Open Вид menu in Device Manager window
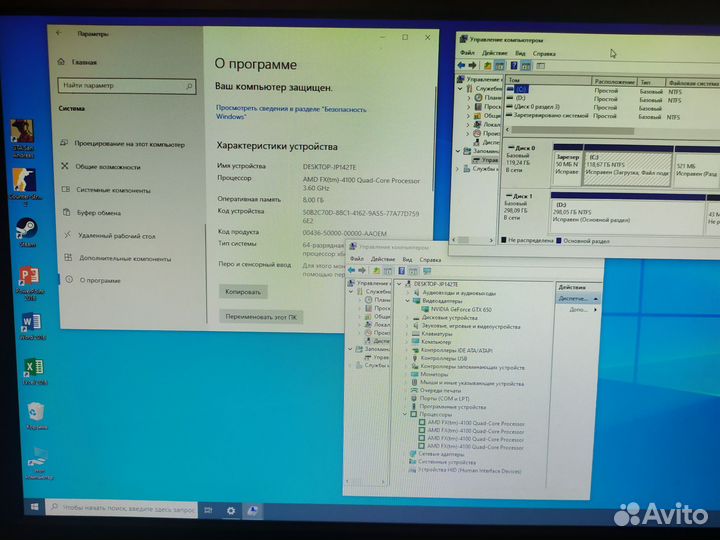 pyautogui.click(x=407, y=259)
